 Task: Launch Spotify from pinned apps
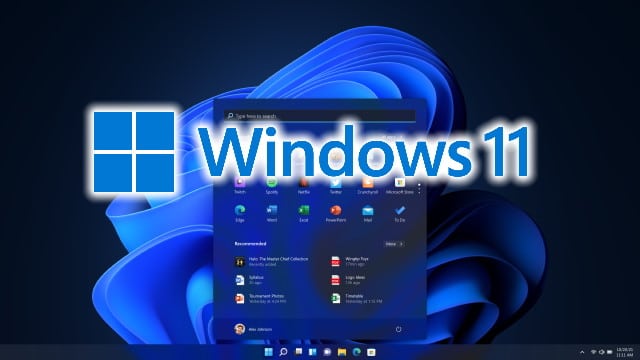(x=272, y=186)
